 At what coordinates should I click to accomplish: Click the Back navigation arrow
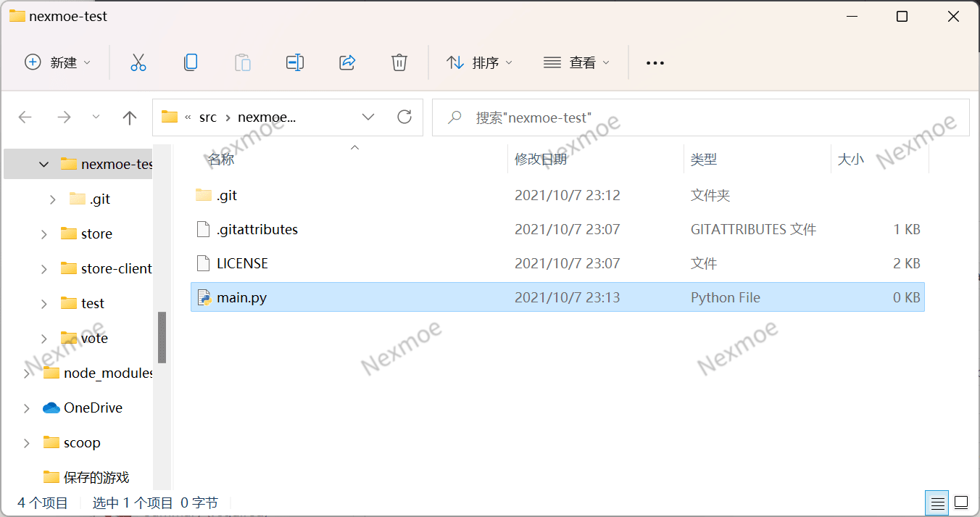click(25, 117)
